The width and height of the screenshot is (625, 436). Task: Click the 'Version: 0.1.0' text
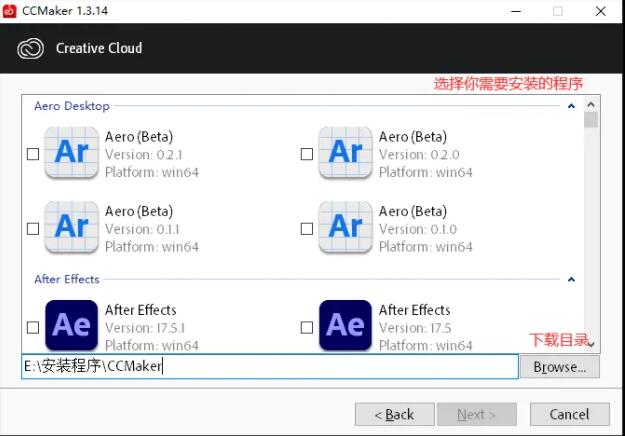[418, 229]
